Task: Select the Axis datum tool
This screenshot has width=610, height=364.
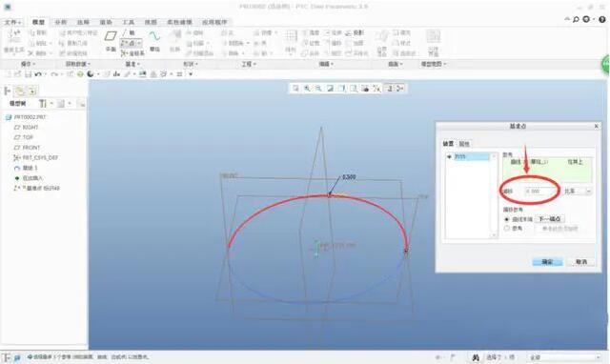Action: pyautogui.click(x=129, y=33)
